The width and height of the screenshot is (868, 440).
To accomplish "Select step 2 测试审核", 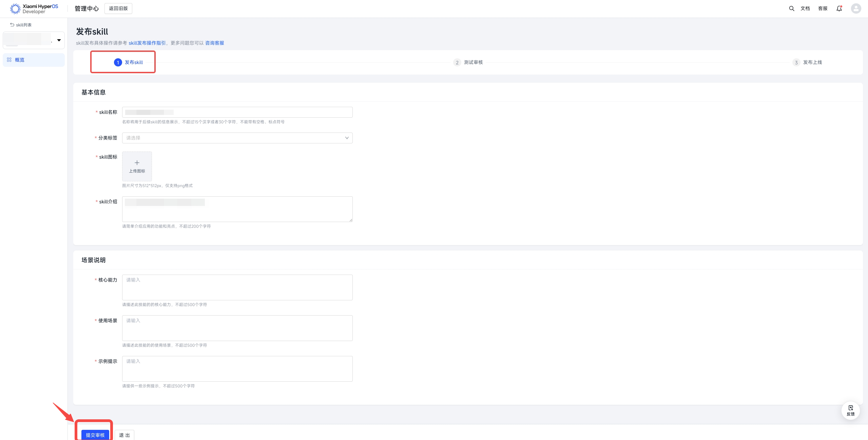I will (468, 62).
